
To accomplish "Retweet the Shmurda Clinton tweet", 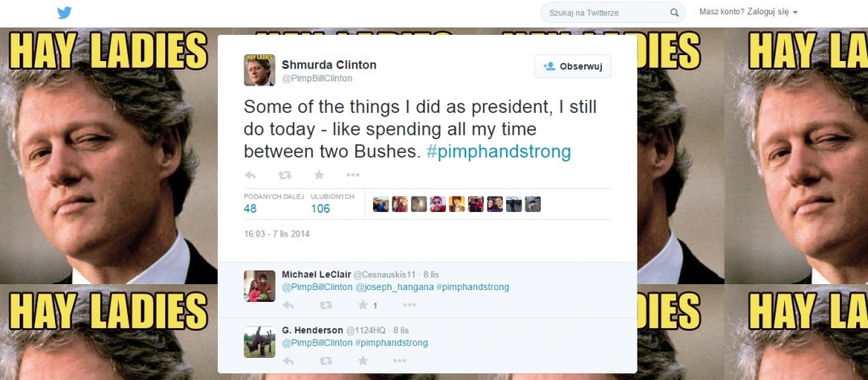I will [x=285, y=175].
